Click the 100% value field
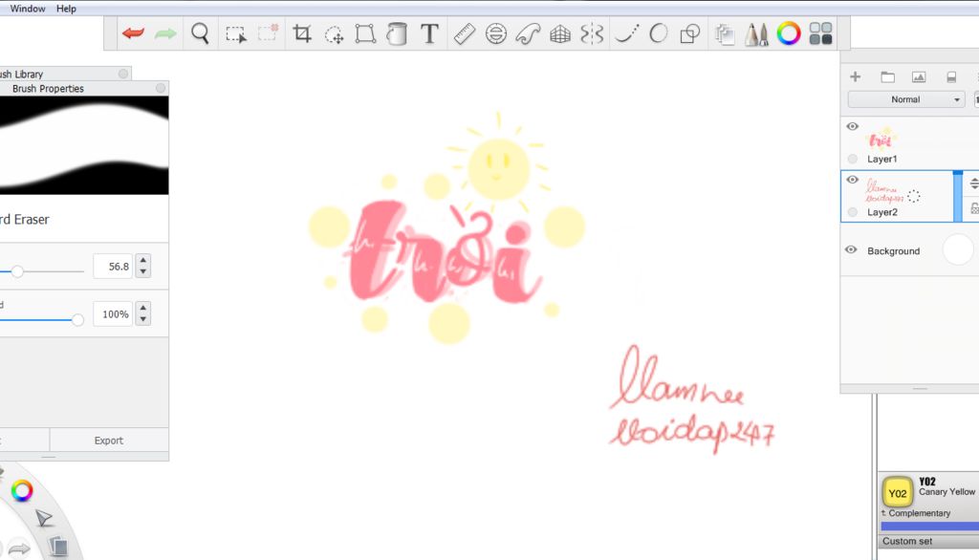This screenshot has height=560, width=979. coord(113,314)
